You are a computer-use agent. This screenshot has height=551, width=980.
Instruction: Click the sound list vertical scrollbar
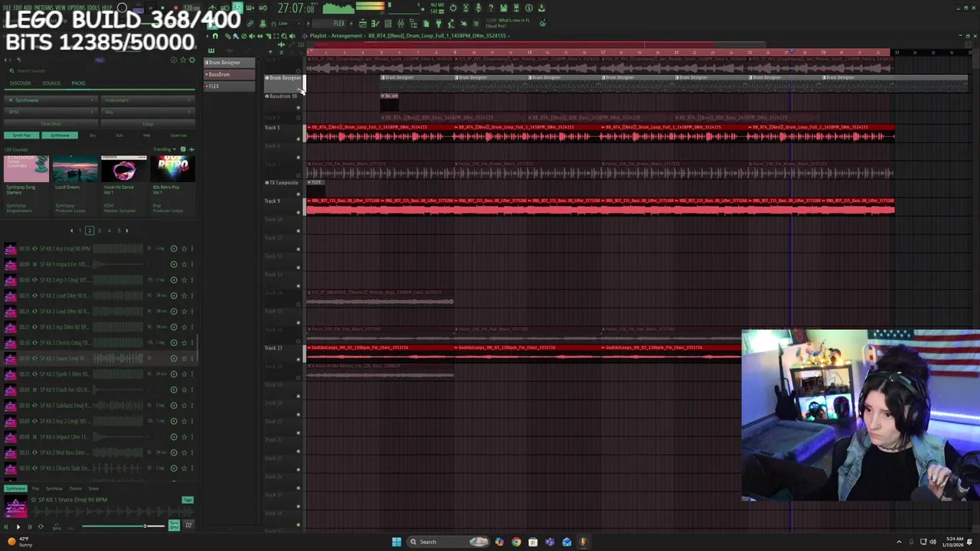click(198, 348)
